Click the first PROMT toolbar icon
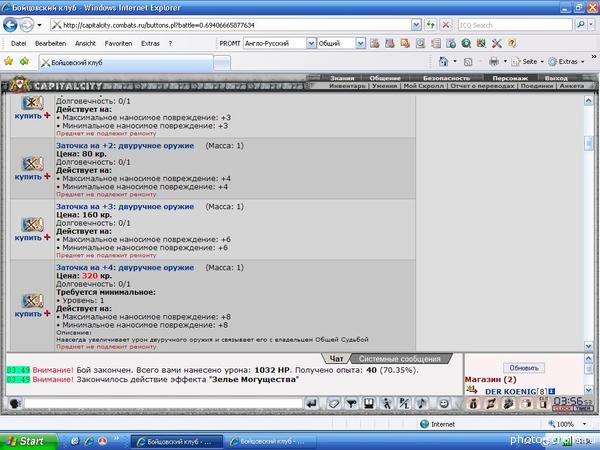600x450 pixels. (375, 43)
